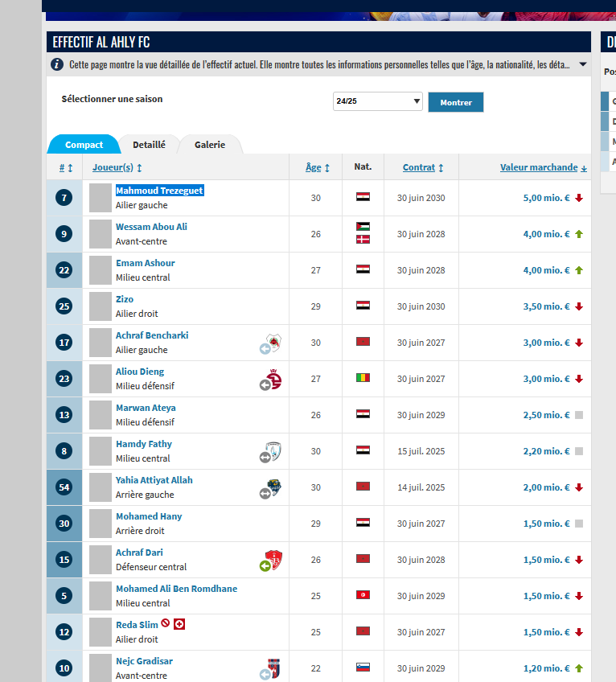Open Marwan Ateya player link
The height and width of the screenshot is (682, 616).
tap(146, 408)
